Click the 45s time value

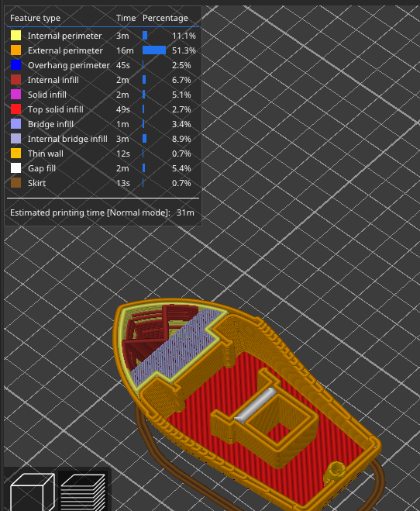(122, 65)
